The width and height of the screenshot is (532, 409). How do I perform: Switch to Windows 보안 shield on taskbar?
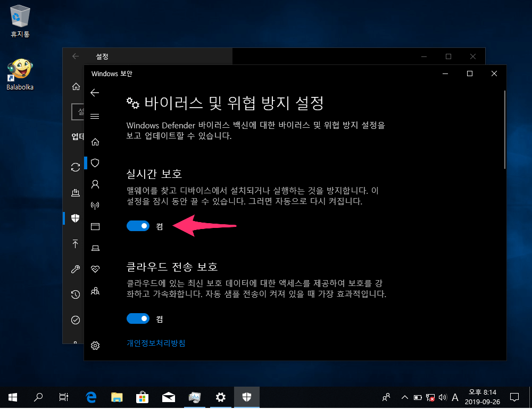247,397
